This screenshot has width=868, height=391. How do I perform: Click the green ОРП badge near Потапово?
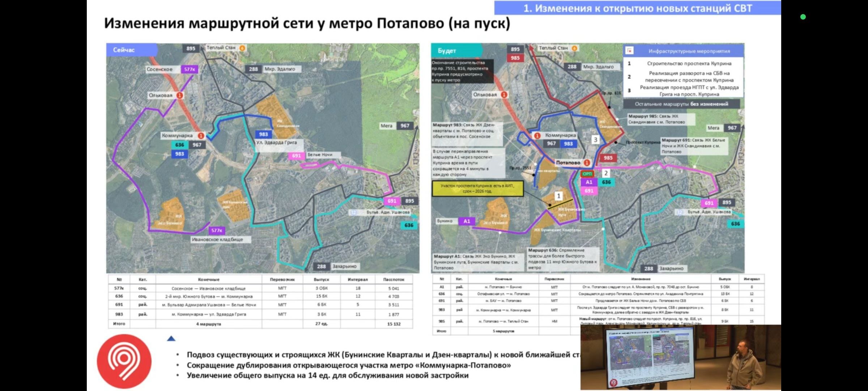point(587,174)
